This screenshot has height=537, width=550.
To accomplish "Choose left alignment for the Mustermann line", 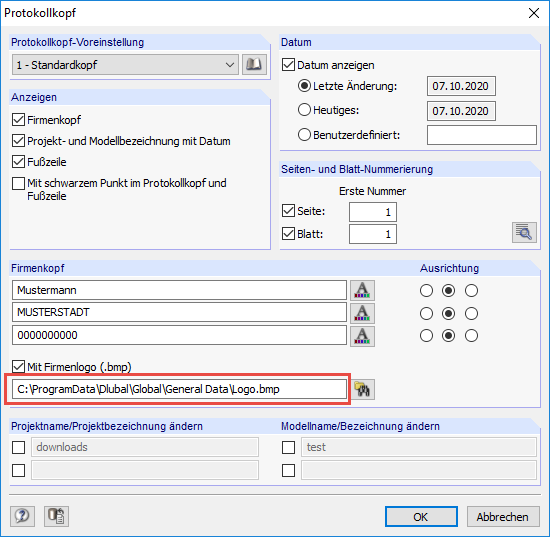I will point(426,290).
